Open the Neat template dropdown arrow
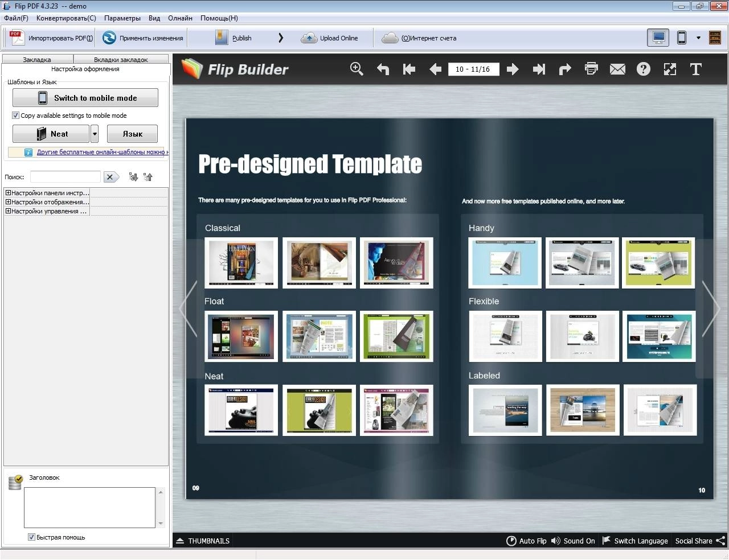 (x=95, y=134)
